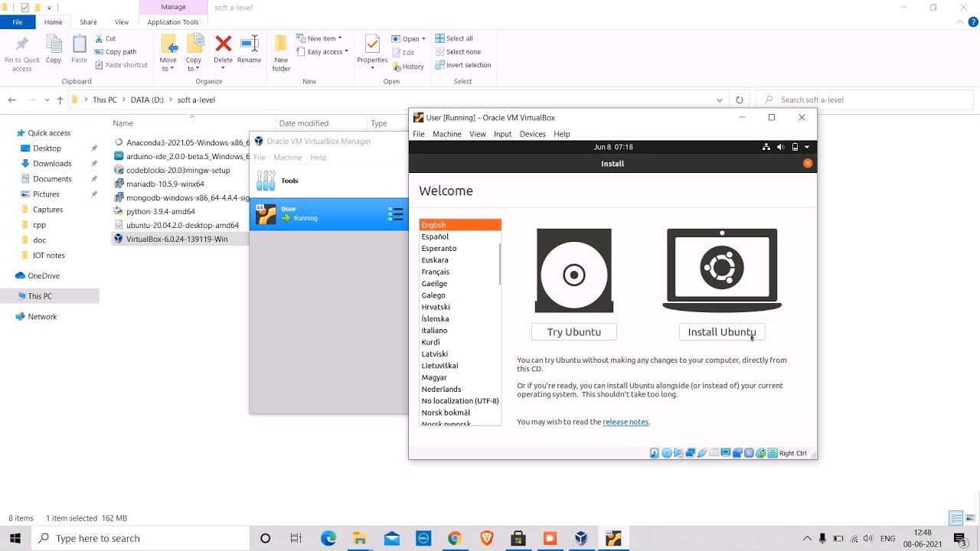
Task: Click the network adapter status icon
Action: pyautogui.click(x=691, y=453)
